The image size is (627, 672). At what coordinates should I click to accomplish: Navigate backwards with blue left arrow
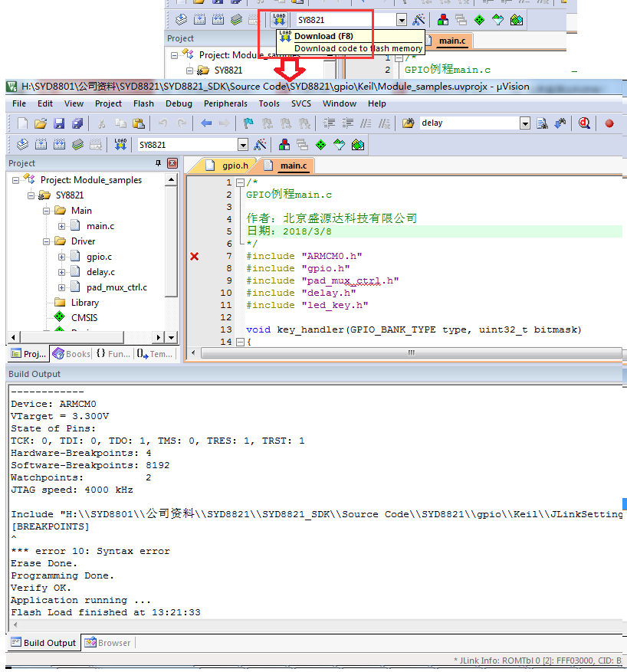point(206,123)
